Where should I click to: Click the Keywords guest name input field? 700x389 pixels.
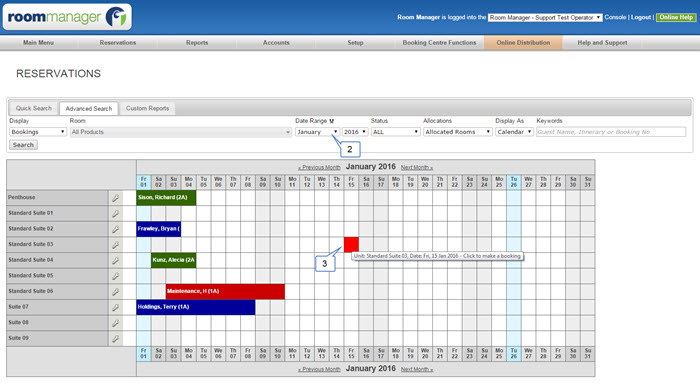611,132
